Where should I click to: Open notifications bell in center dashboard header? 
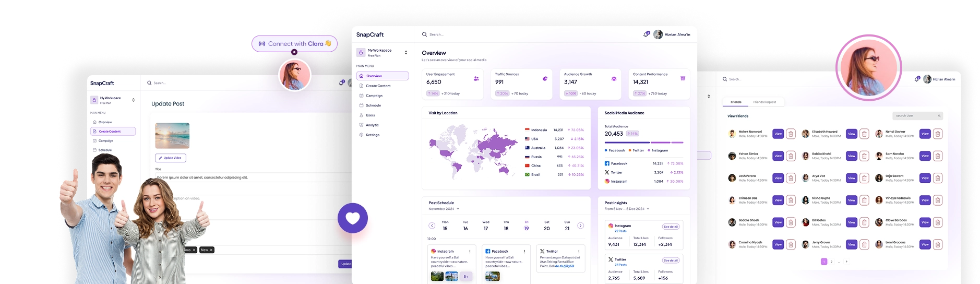click(646, 34)
